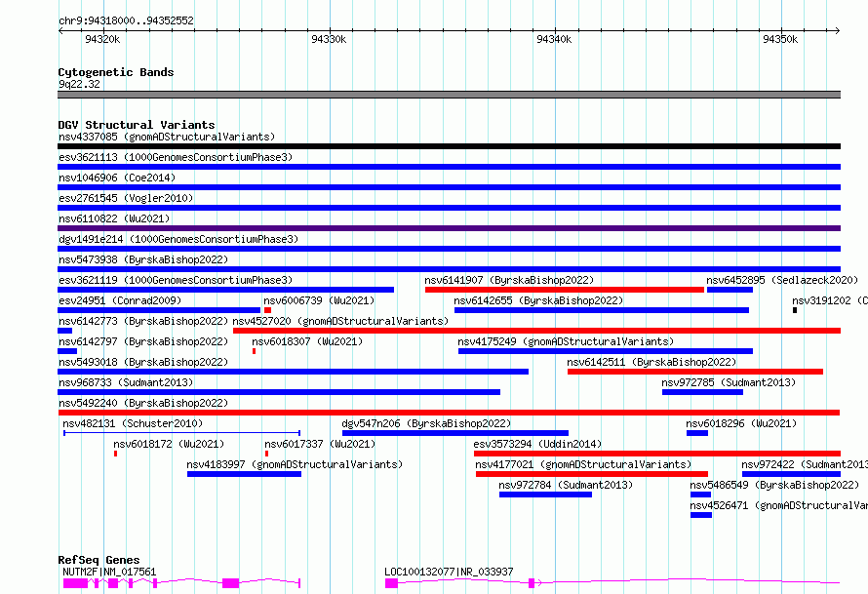Select nsv6142797 variant label

pyautogui.click(x=143, y=341)
